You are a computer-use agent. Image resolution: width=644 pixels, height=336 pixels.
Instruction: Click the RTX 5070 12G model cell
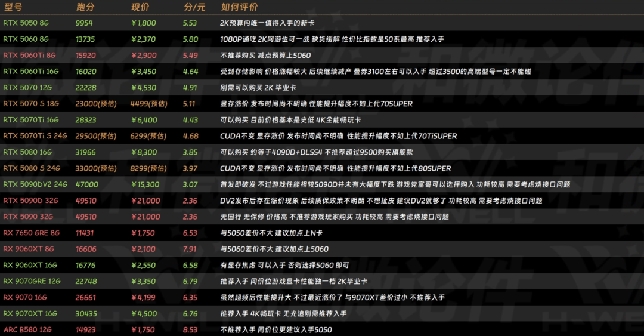coord(27,87)
